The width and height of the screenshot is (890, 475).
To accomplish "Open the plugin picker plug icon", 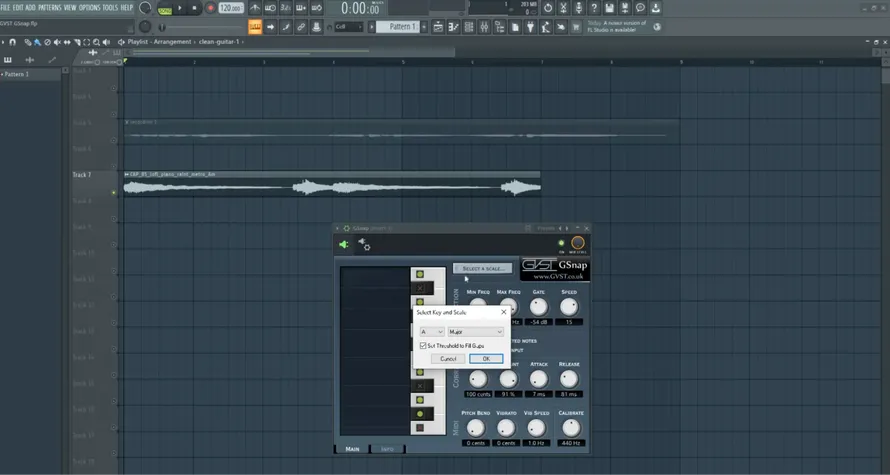I will [x=530, y=27].
